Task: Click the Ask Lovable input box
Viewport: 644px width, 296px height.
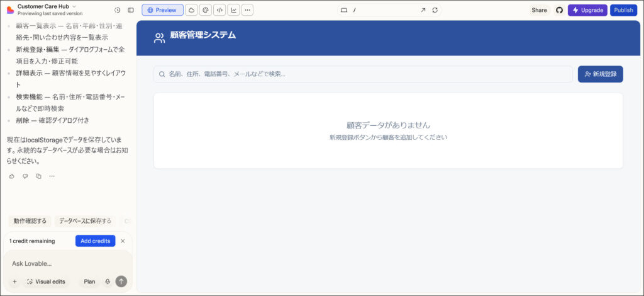Action: [x=68, y=263]
